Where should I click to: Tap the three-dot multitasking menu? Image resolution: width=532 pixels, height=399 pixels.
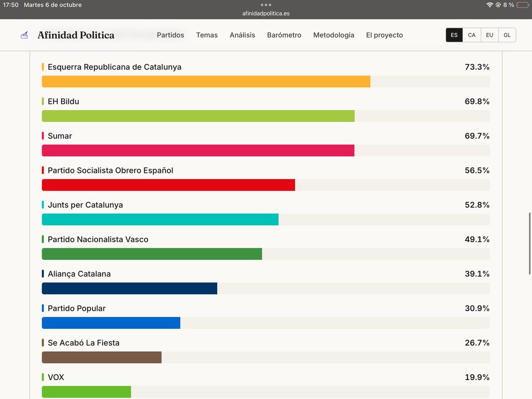[266, 5]
